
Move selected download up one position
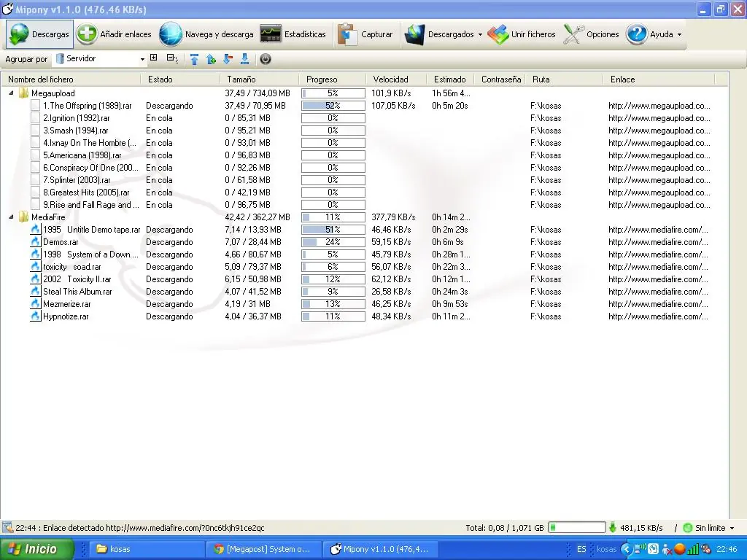point(211,59)
